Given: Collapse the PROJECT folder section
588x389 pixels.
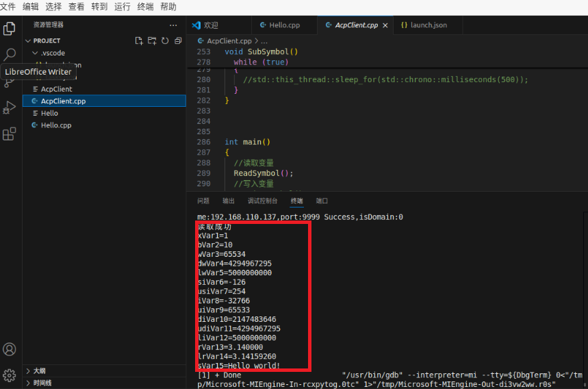Looking at the screenshot, I should click(28, 40).
